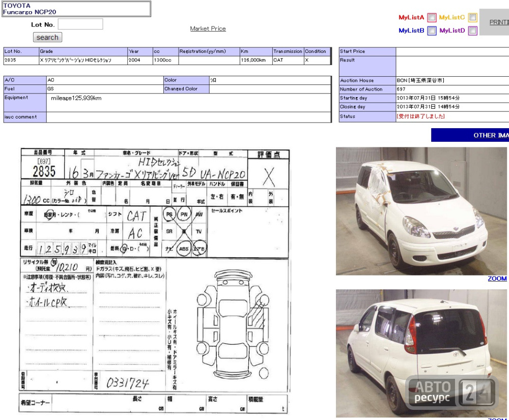This screenshot has width=509, height=420.
Task: Select the mileage125,939km equipment text
Action: pyautogui.click(x=76, y=98)
